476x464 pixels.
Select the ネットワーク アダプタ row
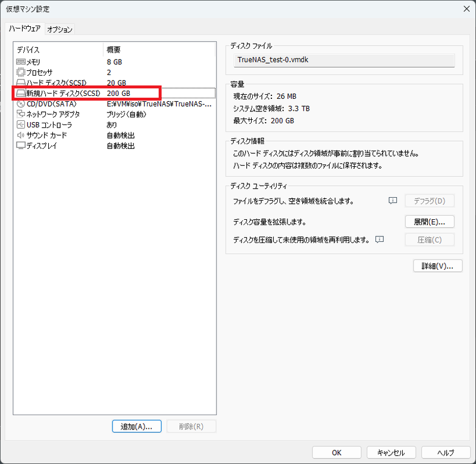click(x=115, y=114)
